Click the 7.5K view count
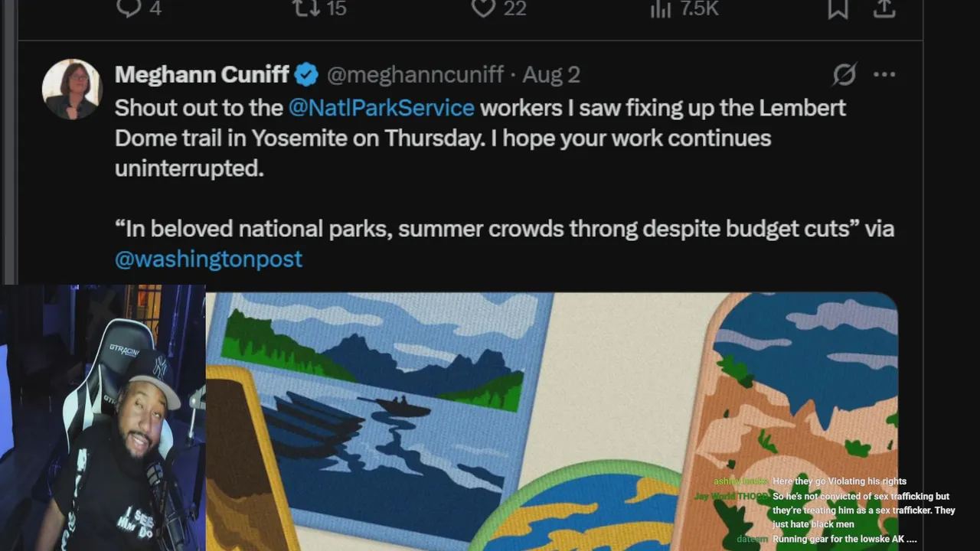The image size is (980, 551). pyautogui.click(x=699, y=8)
